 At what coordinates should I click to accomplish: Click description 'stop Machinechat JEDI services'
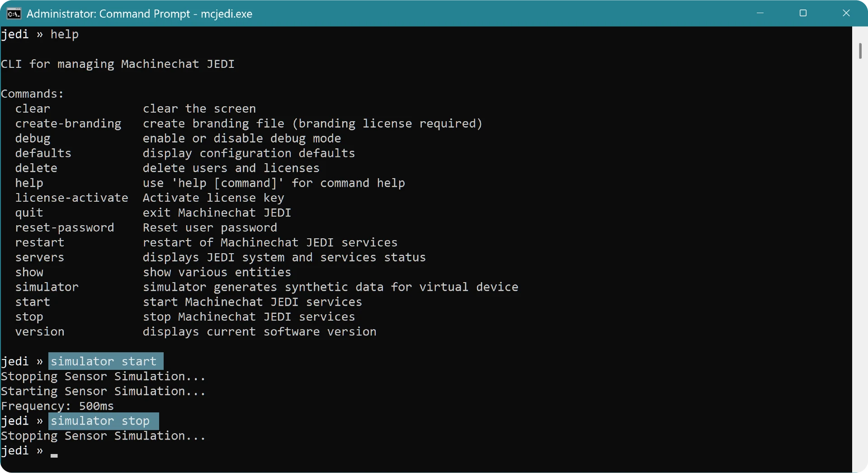(249, 317)
